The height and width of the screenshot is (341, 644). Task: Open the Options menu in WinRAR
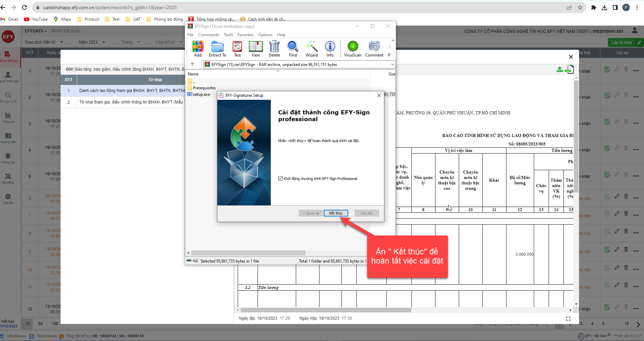pyautogui.click(x=265, y=35)
